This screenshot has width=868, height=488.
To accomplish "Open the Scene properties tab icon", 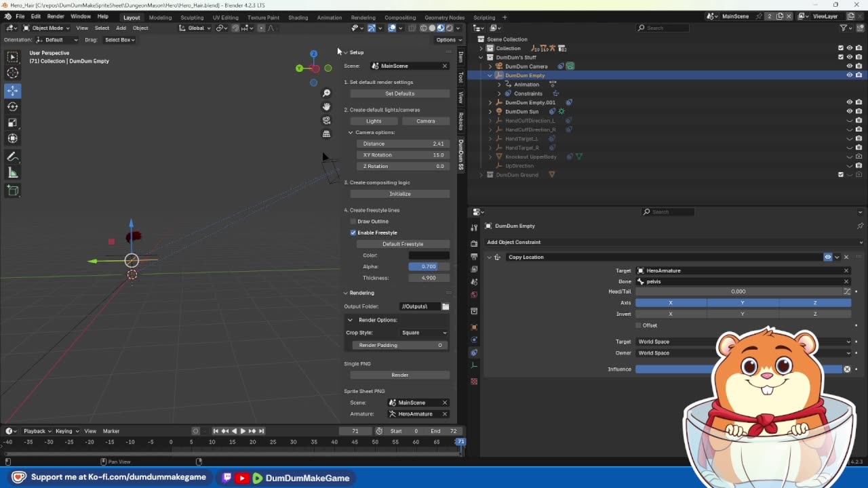I will [474, 282].
